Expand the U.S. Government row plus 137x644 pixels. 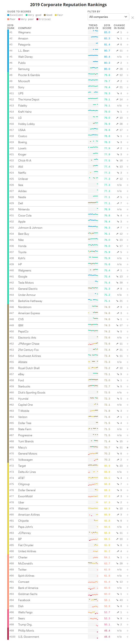[x=128, y=637]
